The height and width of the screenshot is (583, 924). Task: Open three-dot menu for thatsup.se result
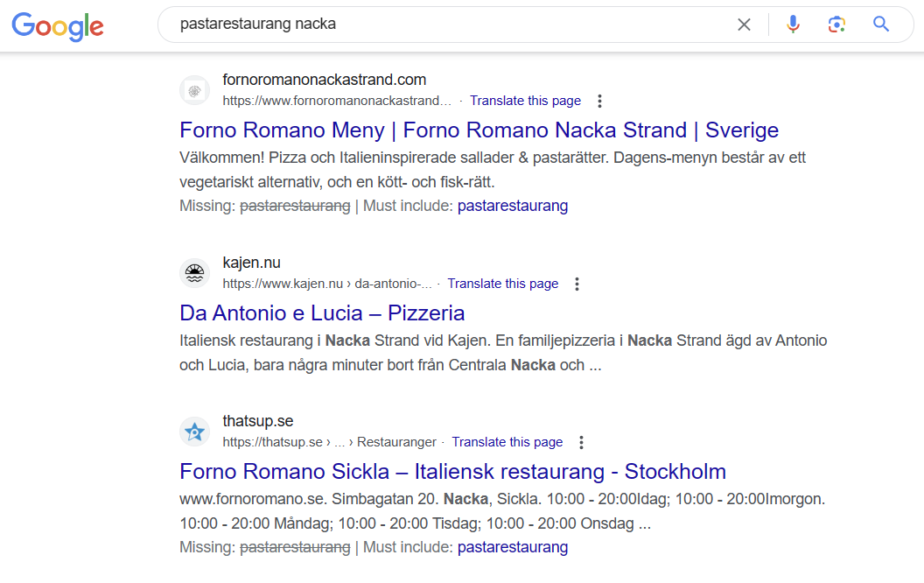coord(581,442)
